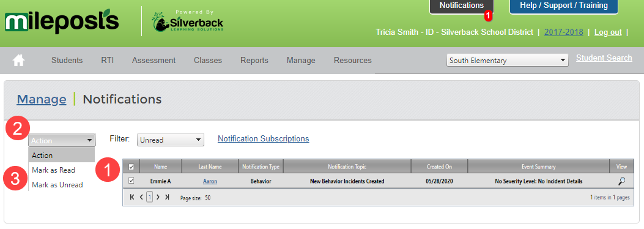Toggle the select-all header checkbox
This screenshot has height=229, width=644.
pos(131,167)
